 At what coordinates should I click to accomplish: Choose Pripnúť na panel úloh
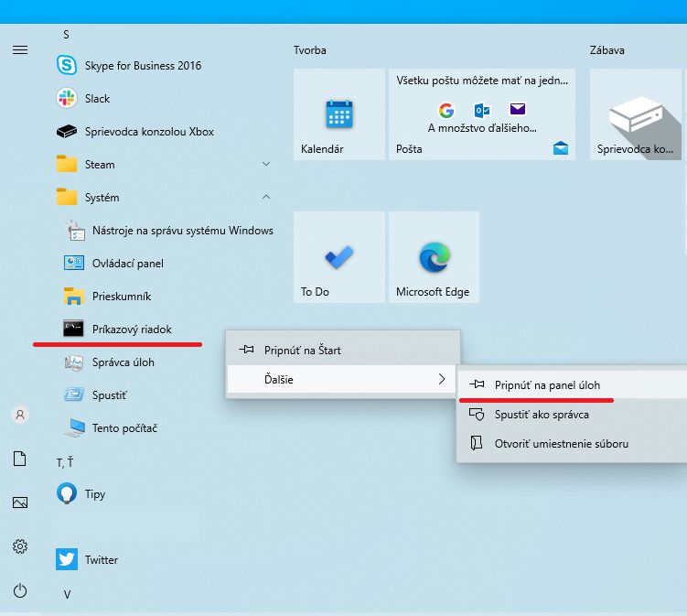(x=573, y=384)
